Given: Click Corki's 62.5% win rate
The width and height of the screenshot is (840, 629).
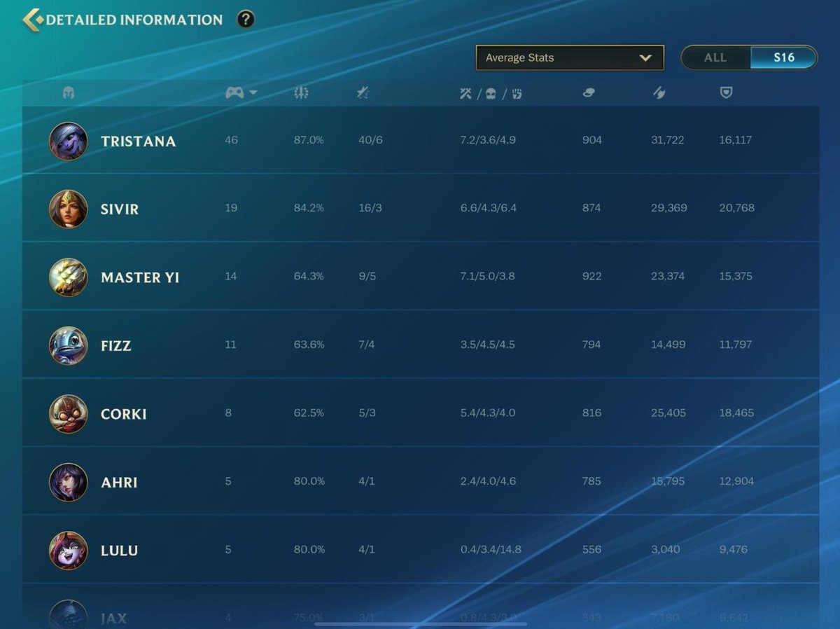Looking at the screenshot, I should tap(309, 413).
